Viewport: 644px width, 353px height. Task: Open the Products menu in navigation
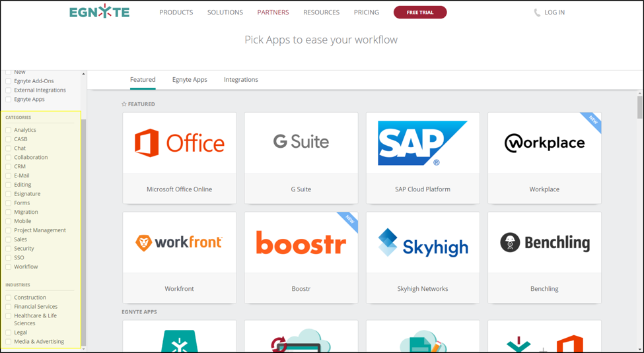(176, 13)
